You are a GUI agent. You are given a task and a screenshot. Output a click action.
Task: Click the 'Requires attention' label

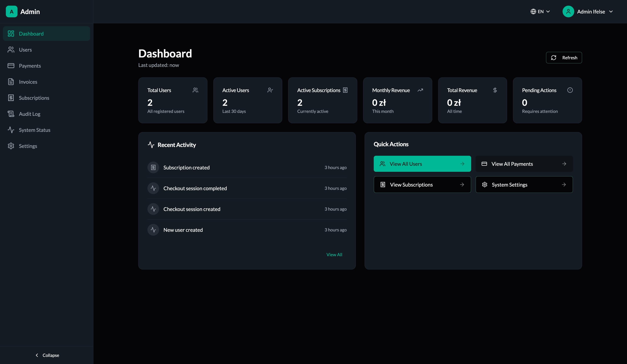[x=540, y=111]
